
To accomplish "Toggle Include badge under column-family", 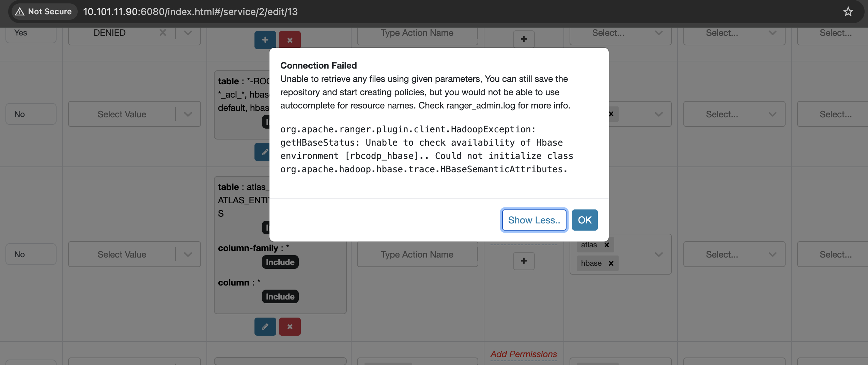I will (280, 262).
